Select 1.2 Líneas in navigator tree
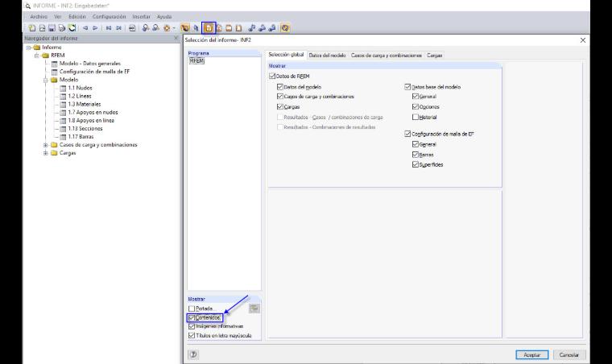Viewport: 612px width, 364px height. (x=80, y=96)
